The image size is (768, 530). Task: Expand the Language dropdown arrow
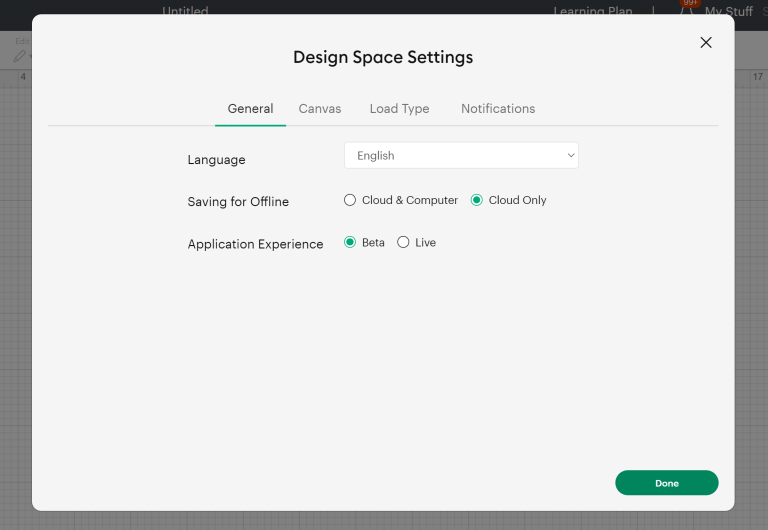click(x=570, y=155)
